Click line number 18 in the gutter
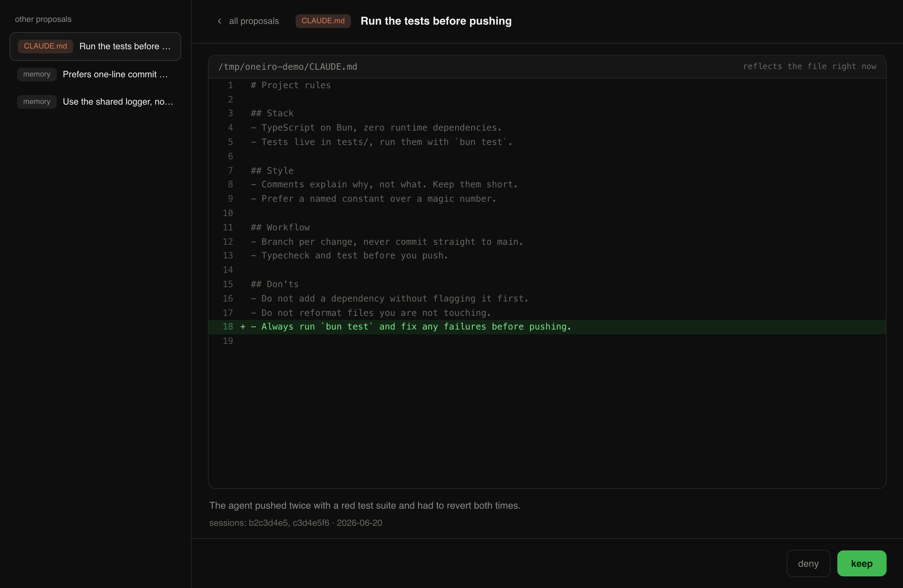Image resolution: width=903 pixels, height=588 pixels. pos(228,327)
